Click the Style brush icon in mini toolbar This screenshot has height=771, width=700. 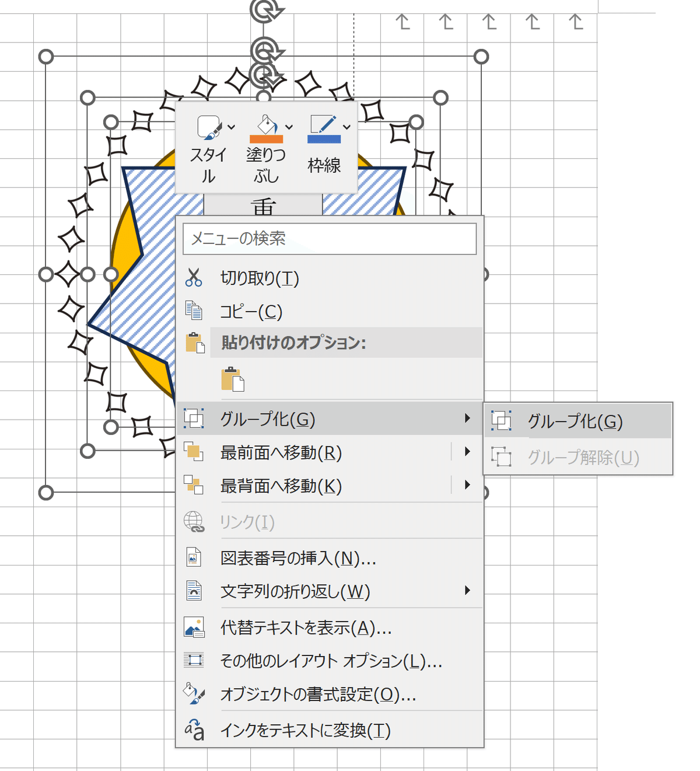(x=209, y=127)
